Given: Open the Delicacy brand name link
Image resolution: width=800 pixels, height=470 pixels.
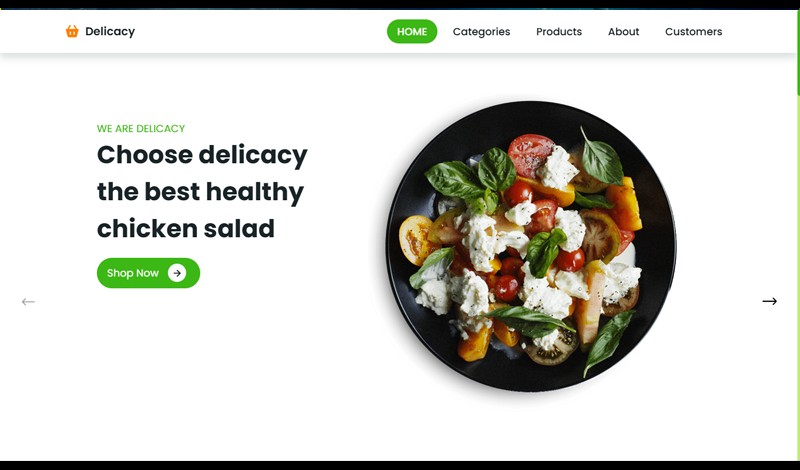Looking at the screenshot, I should [x=110, y=32].
